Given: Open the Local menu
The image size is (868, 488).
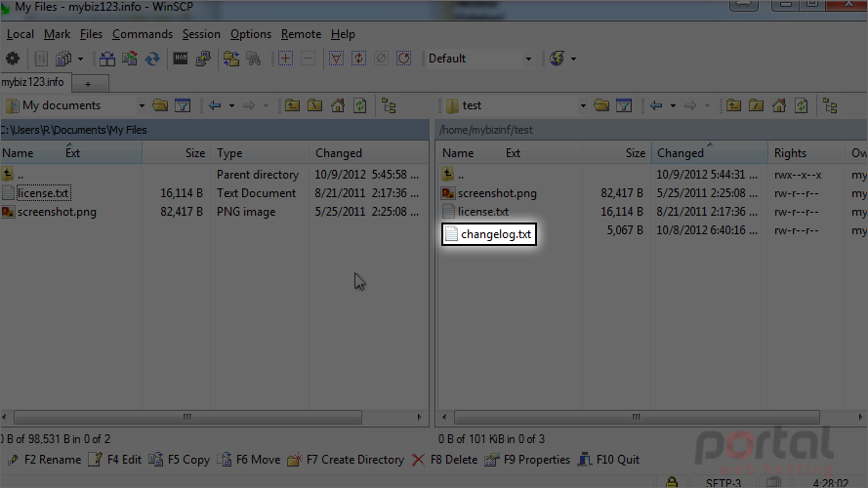Looking at the screenshot, I should click(x=20, y=34).
